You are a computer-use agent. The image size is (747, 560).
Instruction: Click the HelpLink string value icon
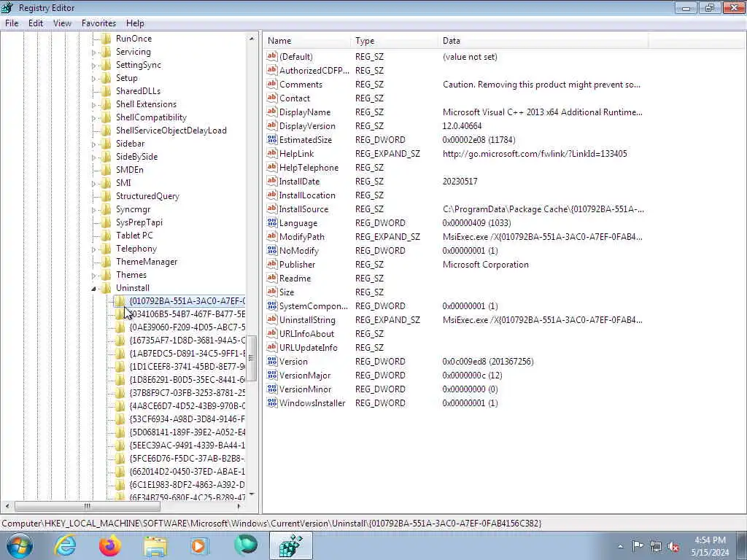(x=272, y=153)
